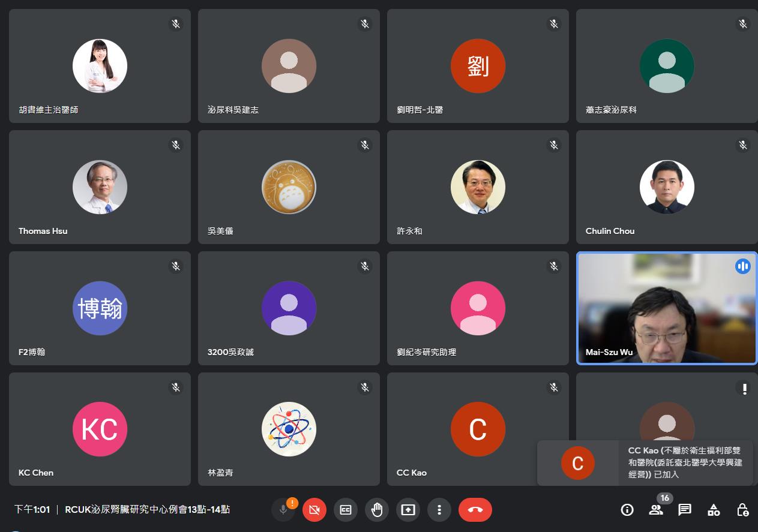Viewport: 758px width, 532px height.
Task: Click muted mic icon on Thomas Hsu tile
Action: pos(176,145)
